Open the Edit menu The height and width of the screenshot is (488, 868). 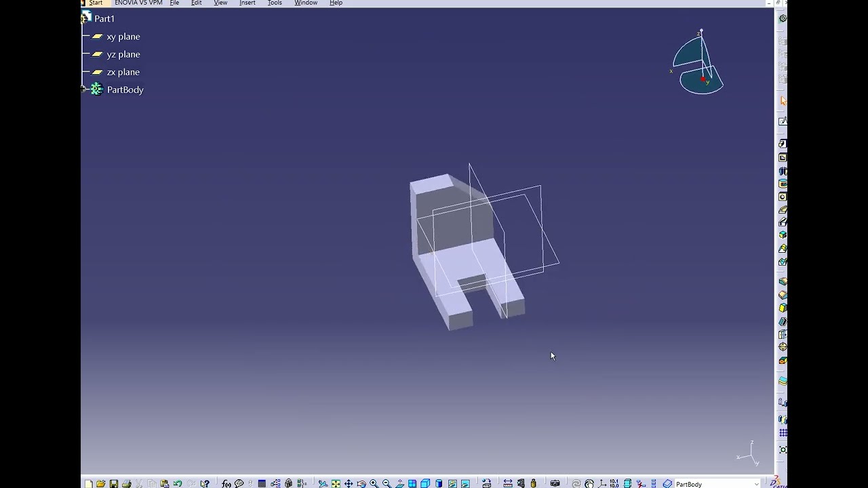197,3
